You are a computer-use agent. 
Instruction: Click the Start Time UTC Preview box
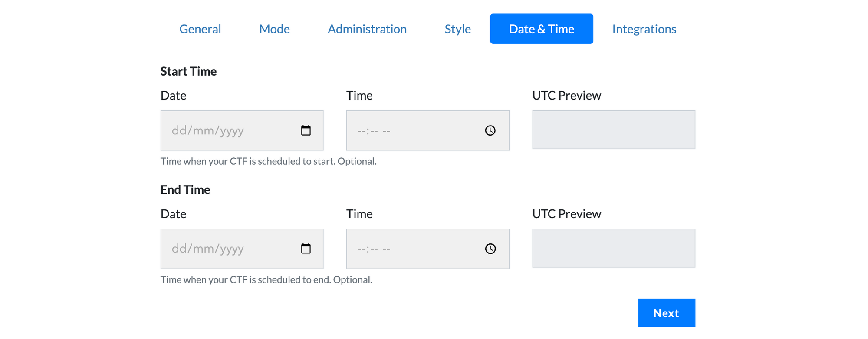point(613,130)
